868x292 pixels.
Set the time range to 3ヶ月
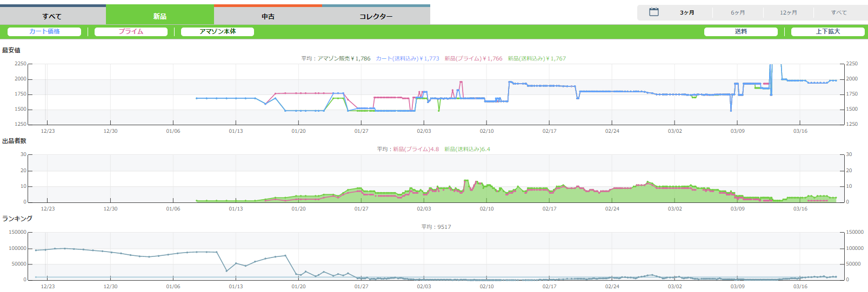pos(687,12)
